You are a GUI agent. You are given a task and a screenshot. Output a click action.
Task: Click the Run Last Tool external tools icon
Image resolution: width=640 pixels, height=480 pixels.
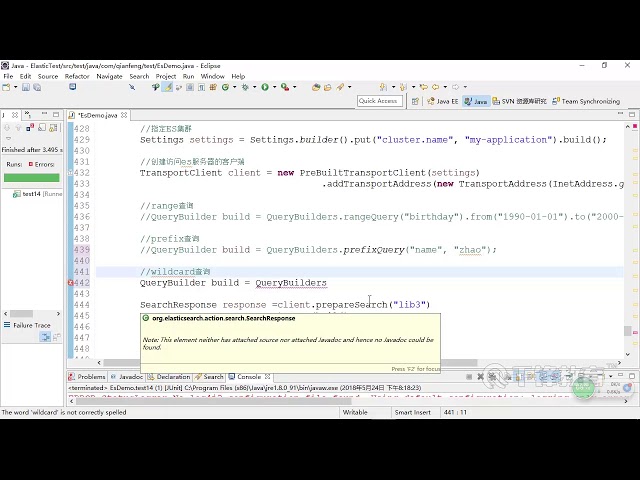click(285, 87)
